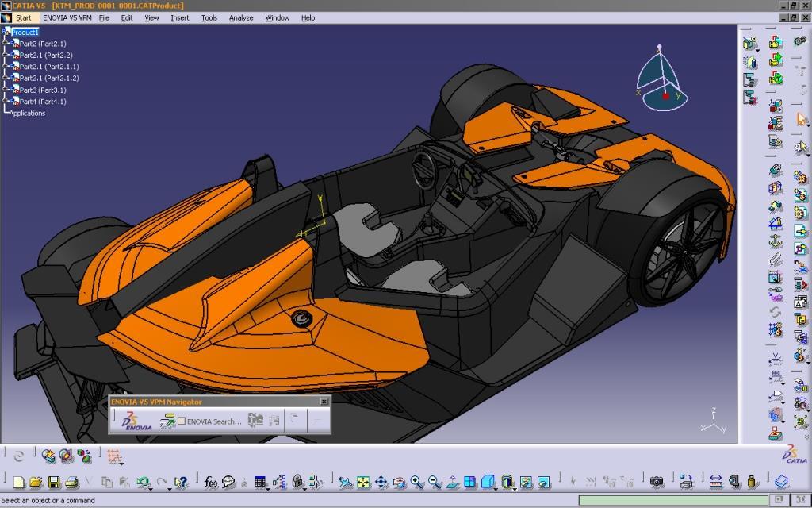Open the Tools menu
This screenshot has height=508, width=812.
click(x=209, y=17)
